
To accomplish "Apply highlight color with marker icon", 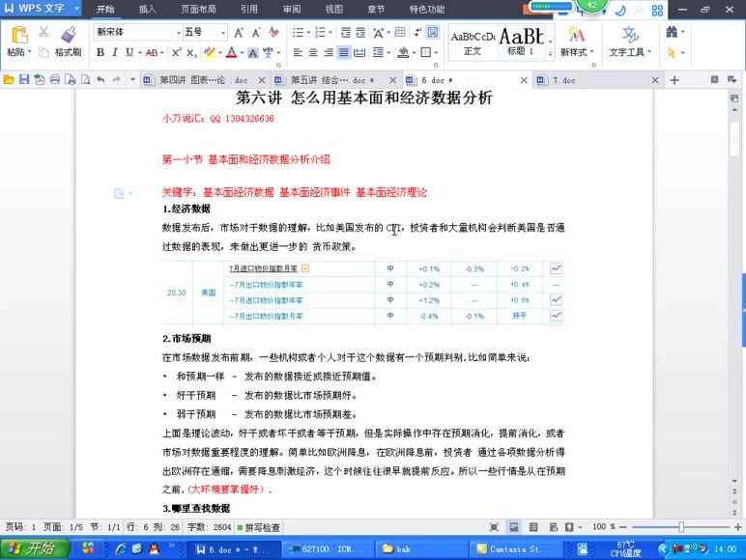I will pos(209,52).
